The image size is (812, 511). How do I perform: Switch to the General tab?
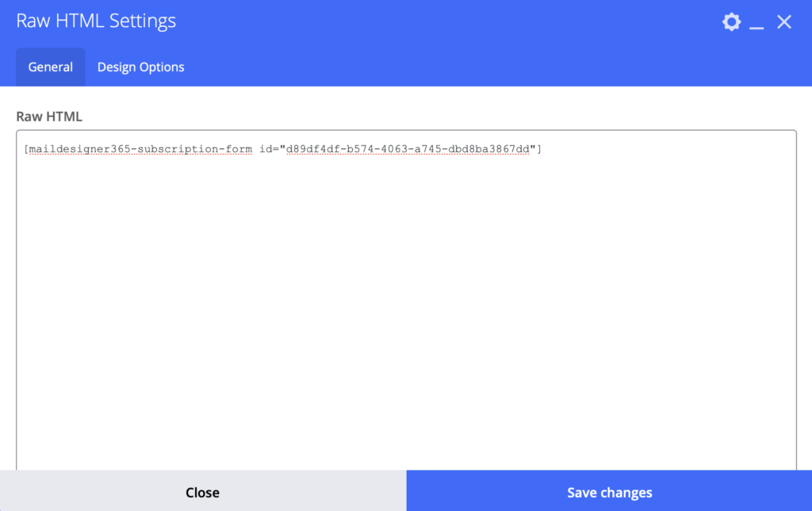pyautogui.click(x=50, y=67)
